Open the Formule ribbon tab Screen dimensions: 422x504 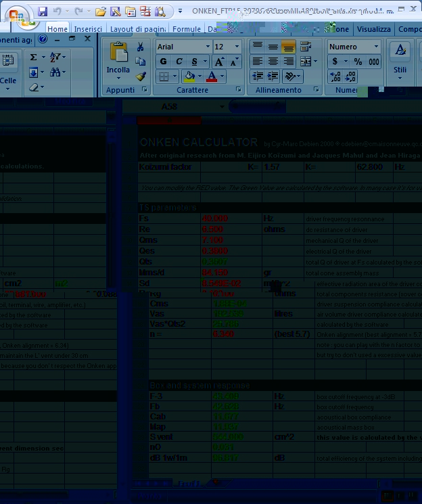[x=186, y=30]
